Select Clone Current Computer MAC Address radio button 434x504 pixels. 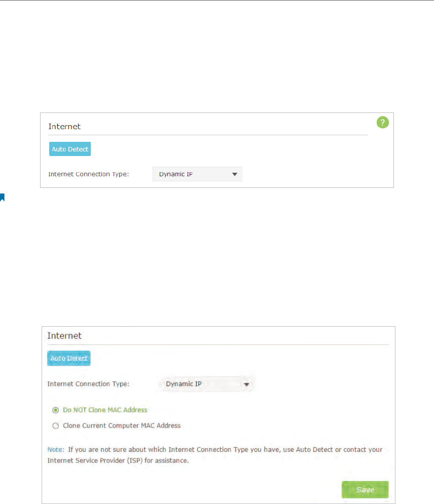coord(56,426)
